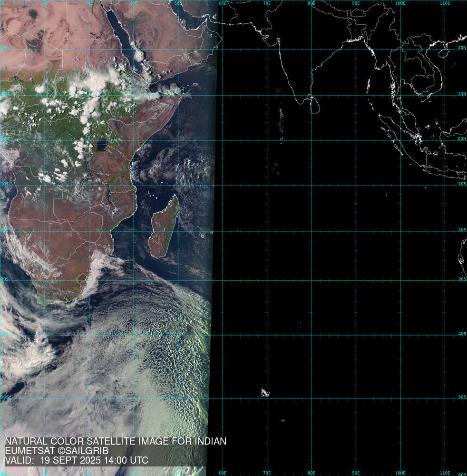Click the 20N latitude label on right edge

[462, 48]
